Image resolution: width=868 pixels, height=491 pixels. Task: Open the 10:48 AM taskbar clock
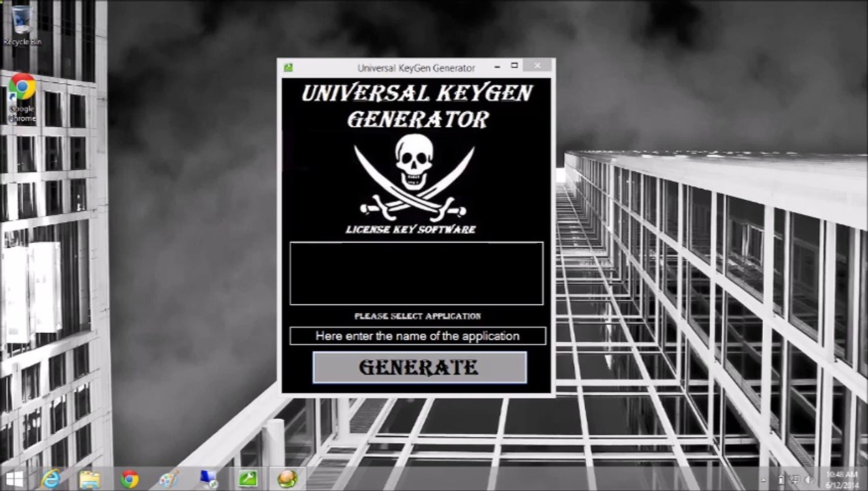(x=843, y=479)
